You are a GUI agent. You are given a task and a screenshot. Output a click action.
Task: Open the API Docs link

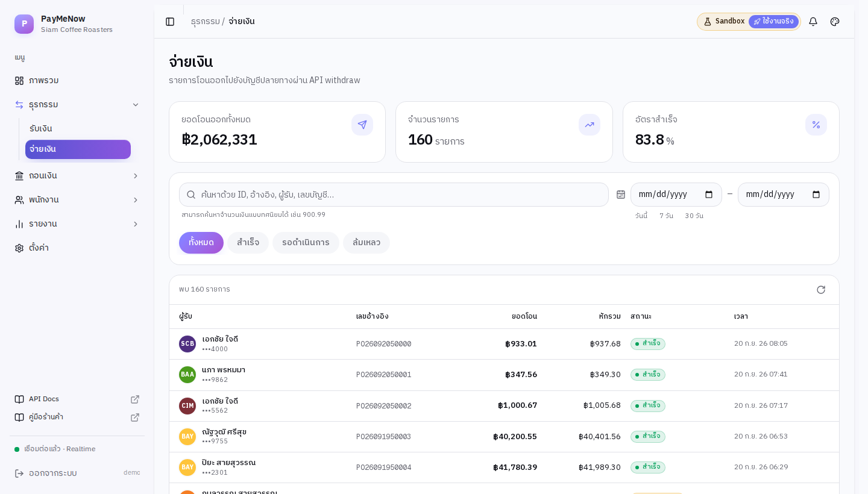coord(77,399)
